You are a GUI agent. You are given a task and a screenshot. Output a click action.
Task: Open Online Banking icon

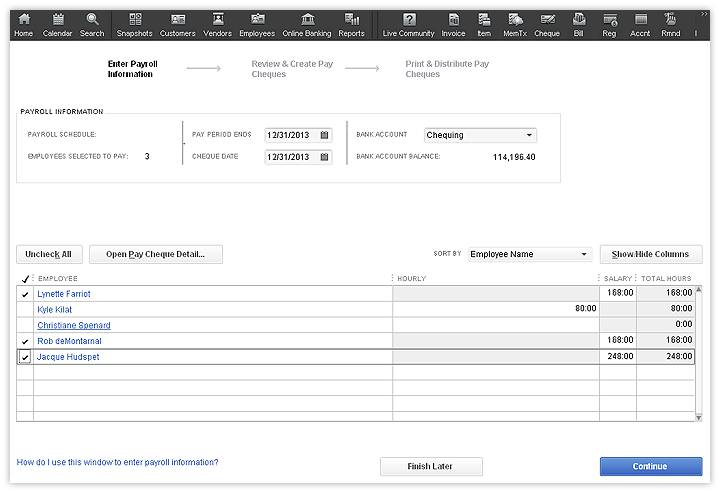307,25
